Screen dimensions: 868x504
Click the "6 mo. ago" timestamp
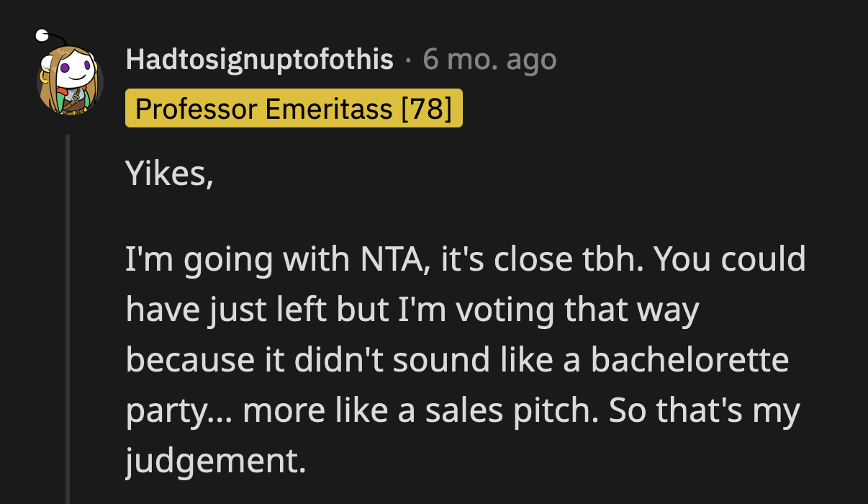489,60
